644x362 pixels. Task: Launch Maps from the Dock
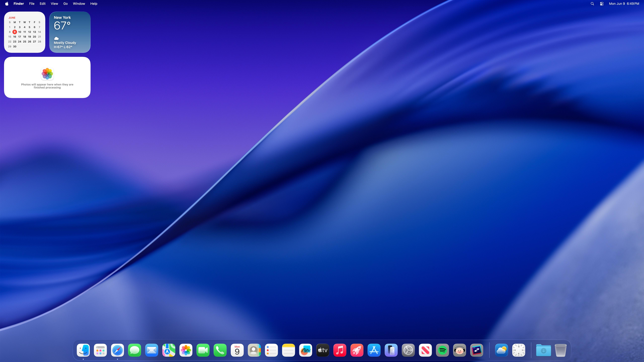169,350
